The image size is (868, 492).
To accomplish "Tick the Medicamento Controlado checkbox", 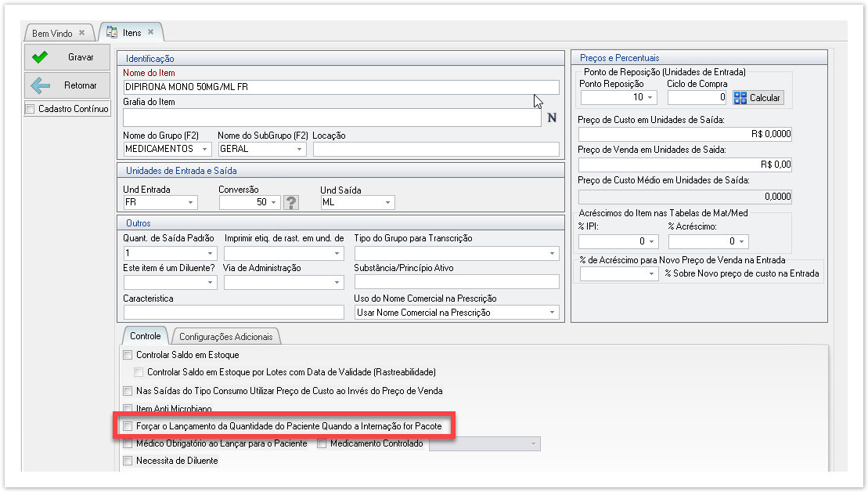I will 322,444.
